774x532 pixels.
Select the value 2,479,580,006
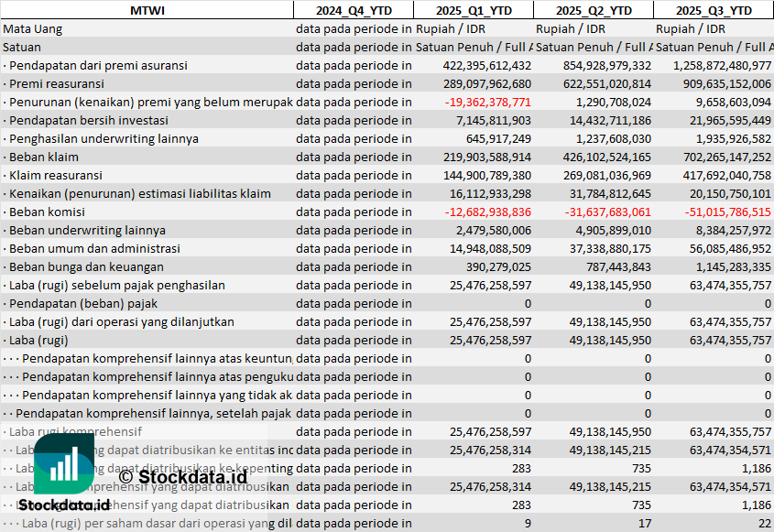point(494,230)
